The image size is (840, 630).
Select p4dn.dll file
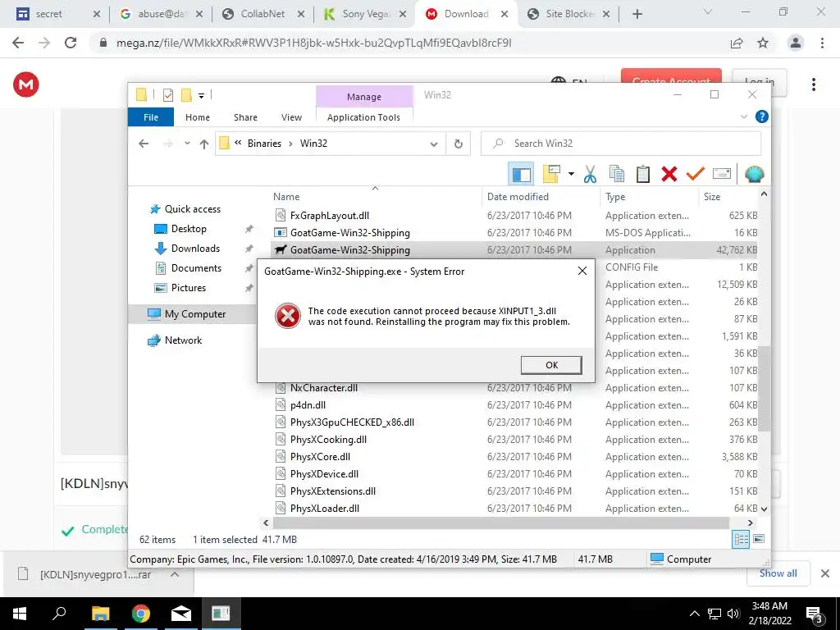(x=308, y=405)
